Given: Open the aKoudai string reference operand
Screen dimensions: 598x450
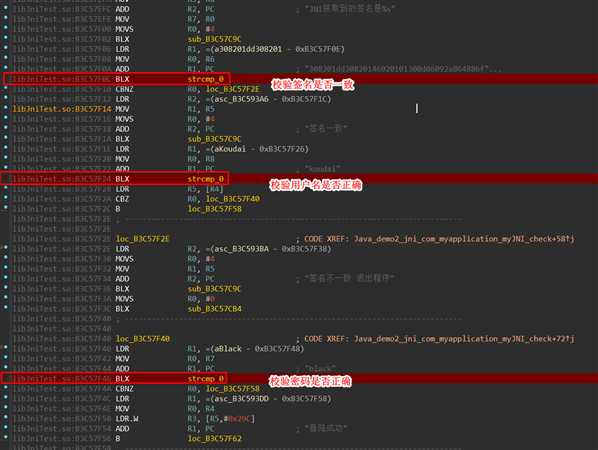Looking at the screenshot, I should click(230, 149).
